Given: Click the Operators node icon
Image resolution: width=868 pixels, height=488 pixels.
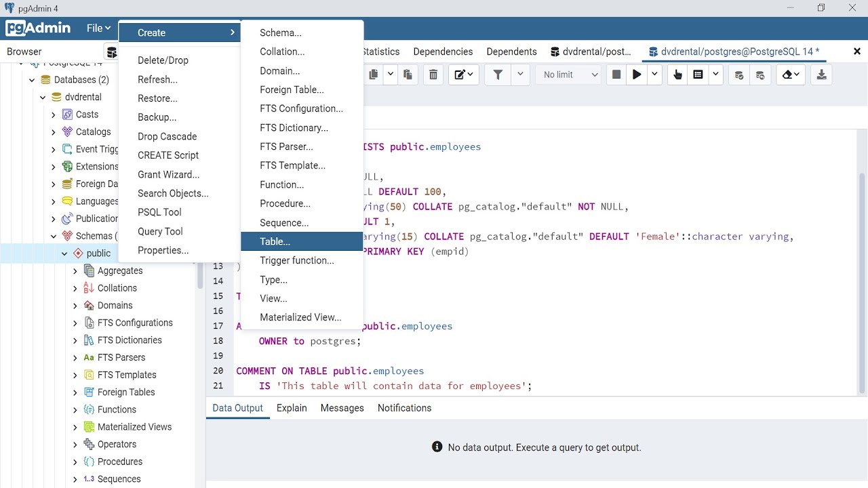Looking at the screenshot, I should pos(89,444).
